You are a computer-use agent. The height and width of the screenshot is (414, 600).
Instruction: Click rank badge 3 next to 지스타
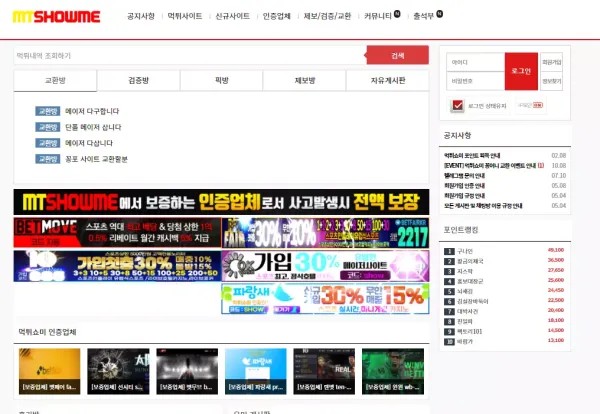449,271
